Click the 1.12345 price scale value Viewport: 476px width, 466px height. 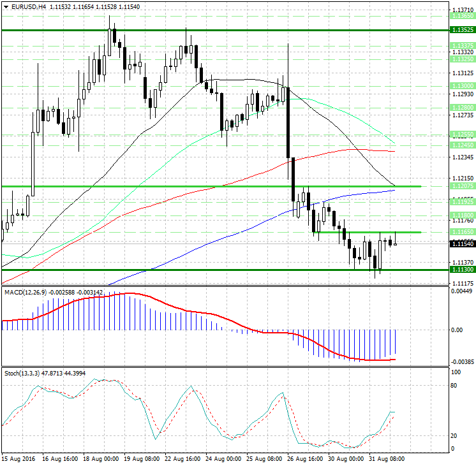tap(463, 157)
